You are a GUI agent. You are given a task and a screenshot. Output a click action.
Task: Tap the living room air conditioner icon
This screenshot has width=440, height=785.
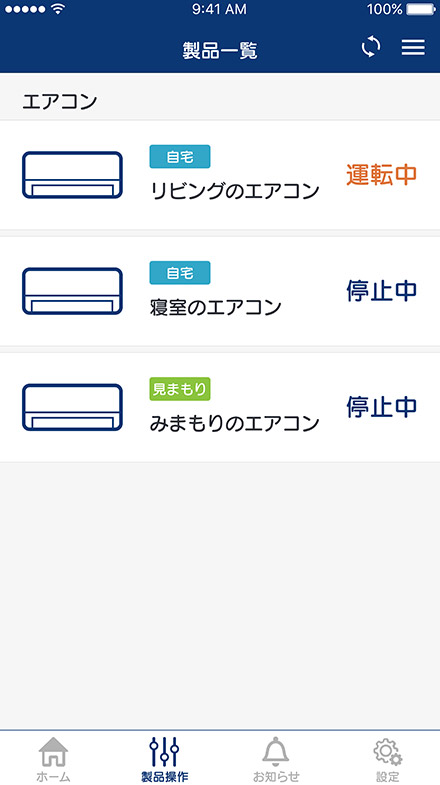coord(73,175)
